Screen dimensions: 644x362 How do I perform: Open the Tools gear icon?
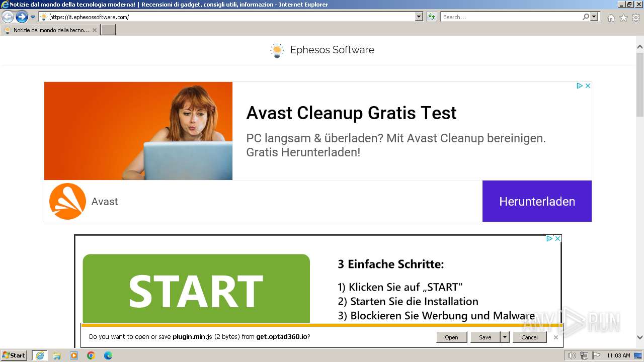[x=636, y=18]
